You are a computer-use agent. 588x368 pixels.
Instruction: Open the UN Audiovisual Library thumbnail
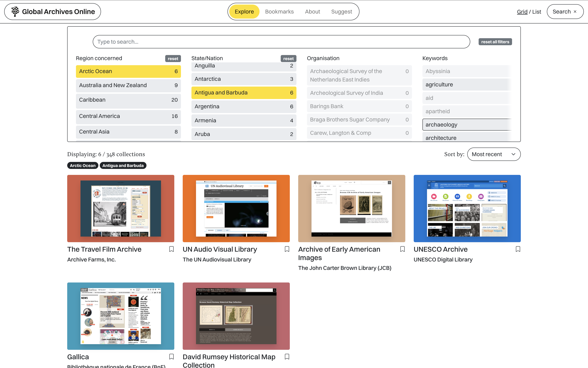236,209
